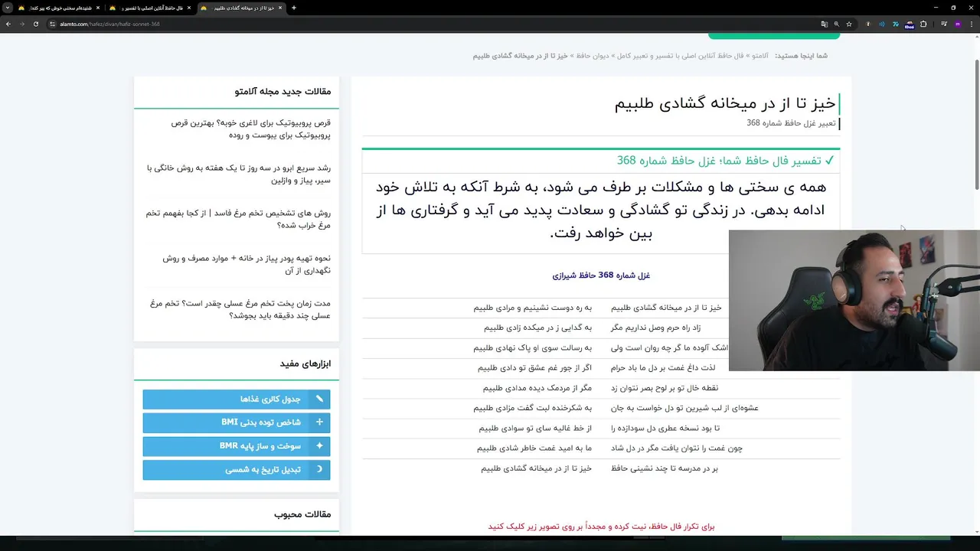Open Chrome's three-dot menu
Screen dimensions: 980x551
(x=972, y=24)
